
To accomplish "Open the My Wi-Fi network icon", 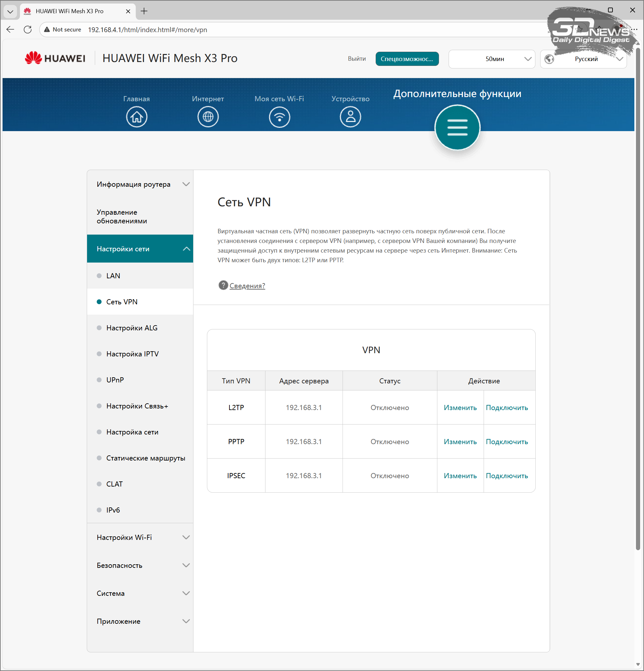I will click(x=279, y=117).
